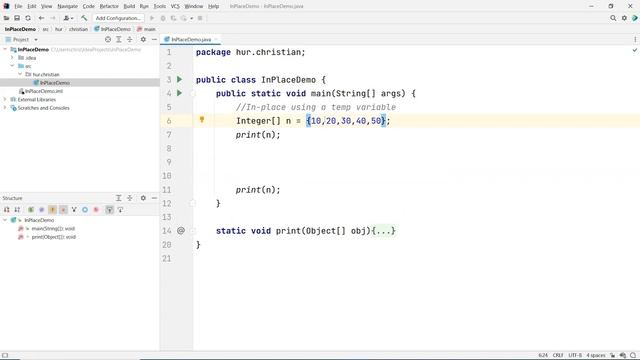Collapse the src folder in Project tree

[x=12, y=66]
